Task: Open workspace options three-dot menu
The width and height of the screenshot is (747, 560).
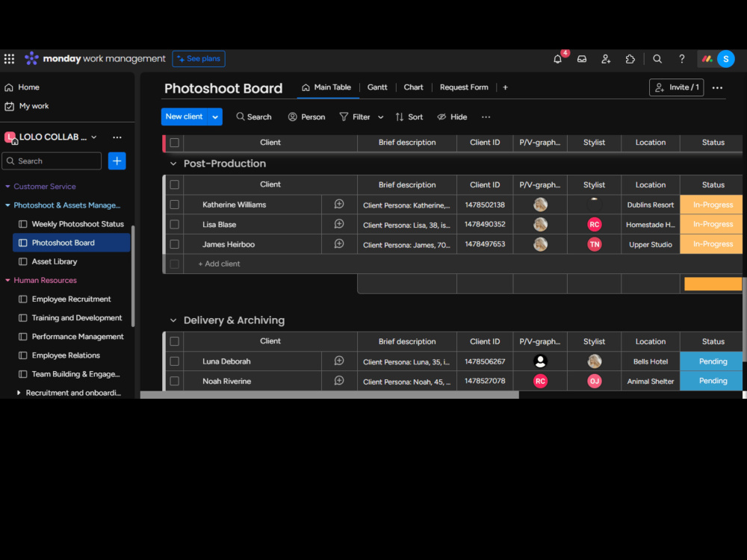Action: coord(117,137)
